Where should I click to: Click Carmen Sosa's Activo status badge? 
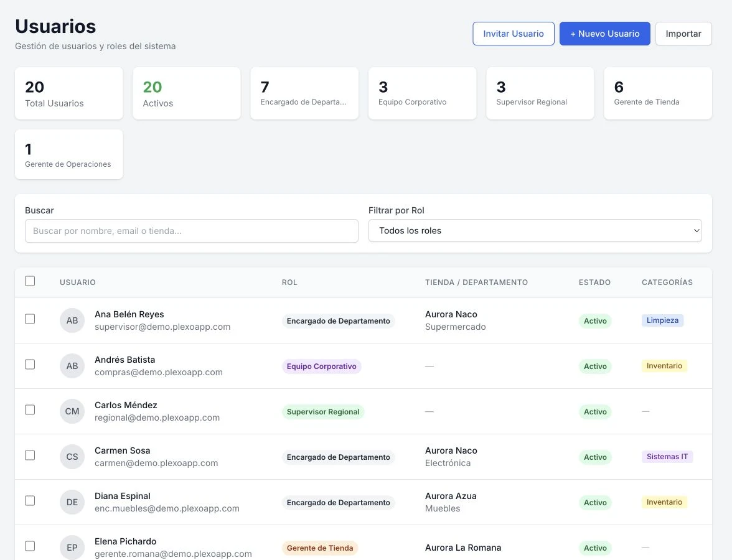595,457
